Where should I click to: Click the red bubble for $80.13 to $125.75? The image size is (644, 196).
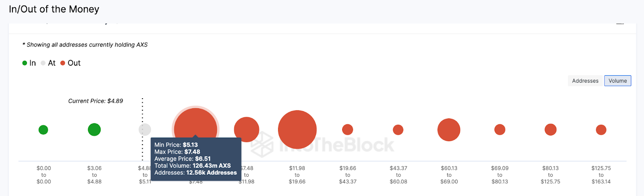click(x=550, y=130)
